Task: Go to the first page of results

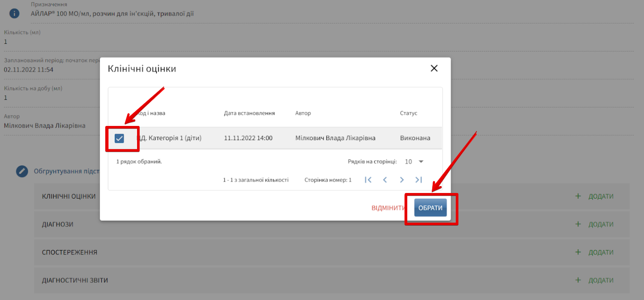Action: pyautogui.click(x=368, y=180)
